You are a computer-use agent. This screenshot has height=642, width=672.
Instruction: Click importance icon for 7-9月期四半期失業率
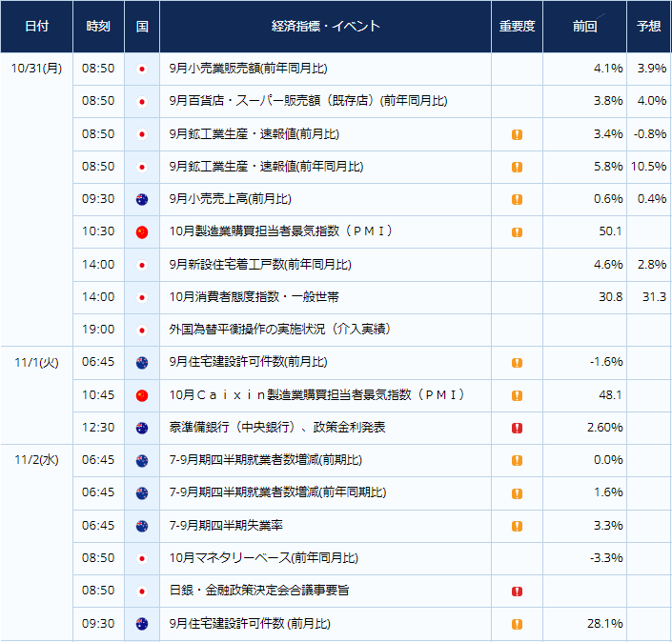pos(517,526)
